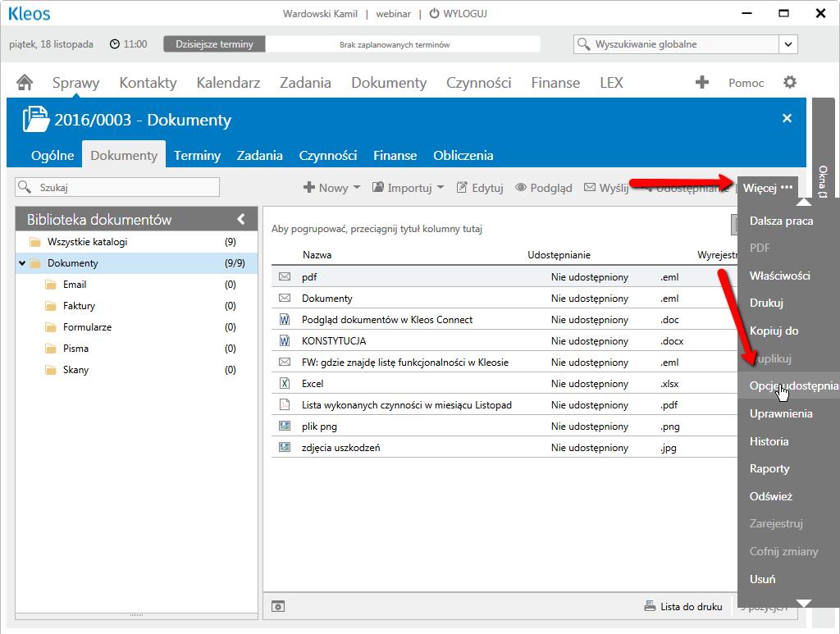Switch to the Terminy tab
This screenshot has width=840, height=634.
pyautogui.click(x=197, y=155)
